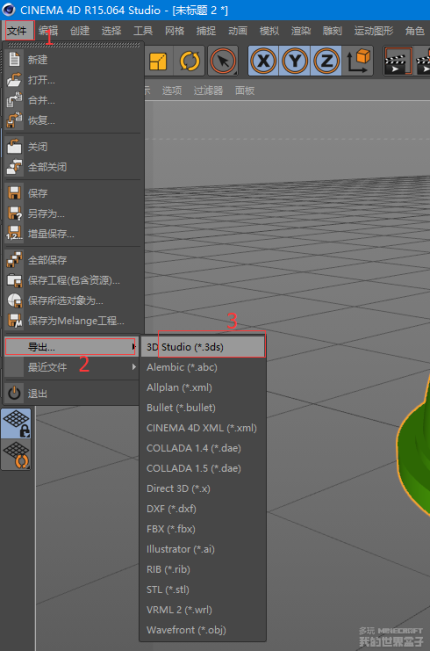This screenshot has height=651, width=430.
Task: Export as Wavefront (*.obj)
Action: 203,630
